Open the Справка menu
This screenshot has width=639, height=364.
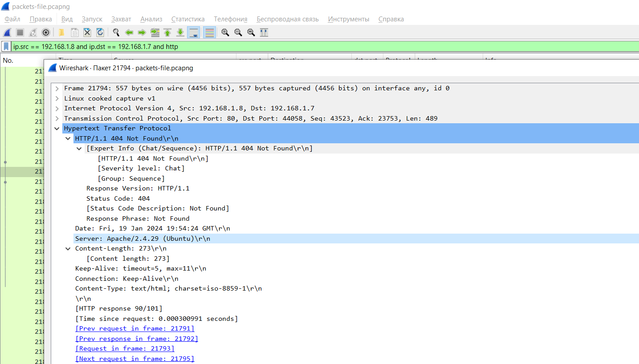pyautogui.click(x=391, y=19)
